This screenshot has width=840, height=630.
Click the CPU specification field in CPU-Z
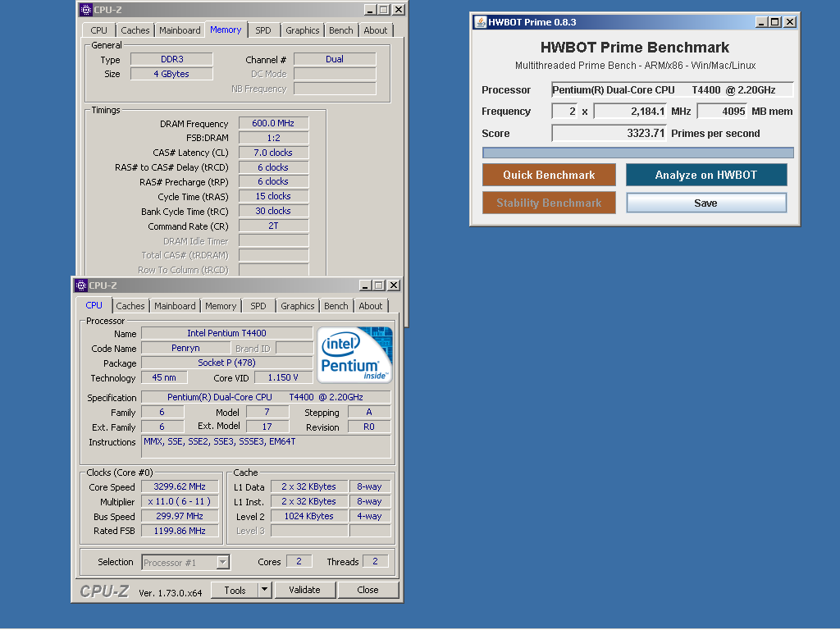[x=267, y=398]
